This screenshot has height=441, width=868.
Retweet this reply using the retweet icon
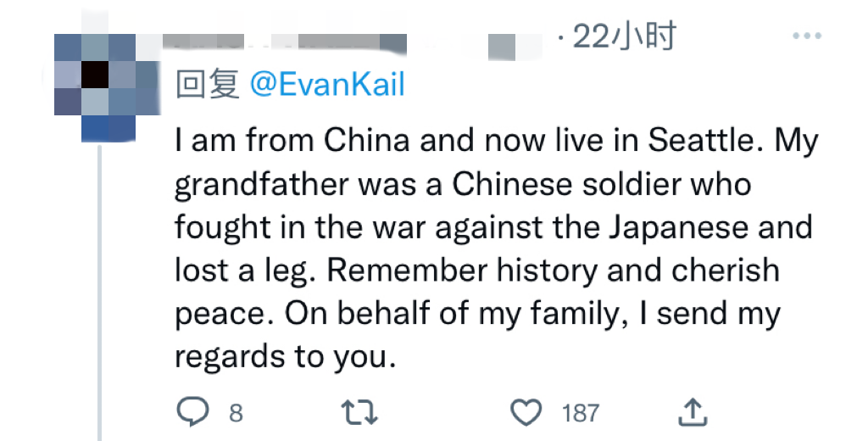click(x=359, y=413)
